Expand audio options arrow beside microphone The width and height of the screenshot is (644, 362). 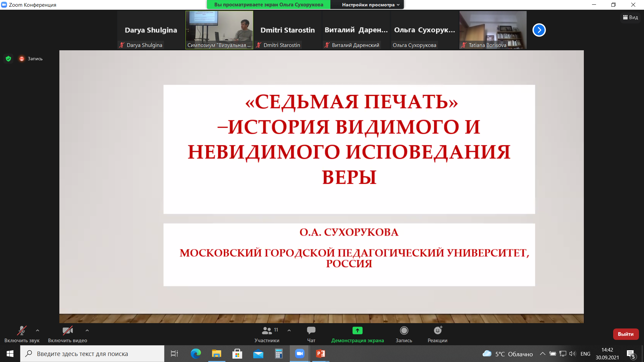(x=38, y=330)
